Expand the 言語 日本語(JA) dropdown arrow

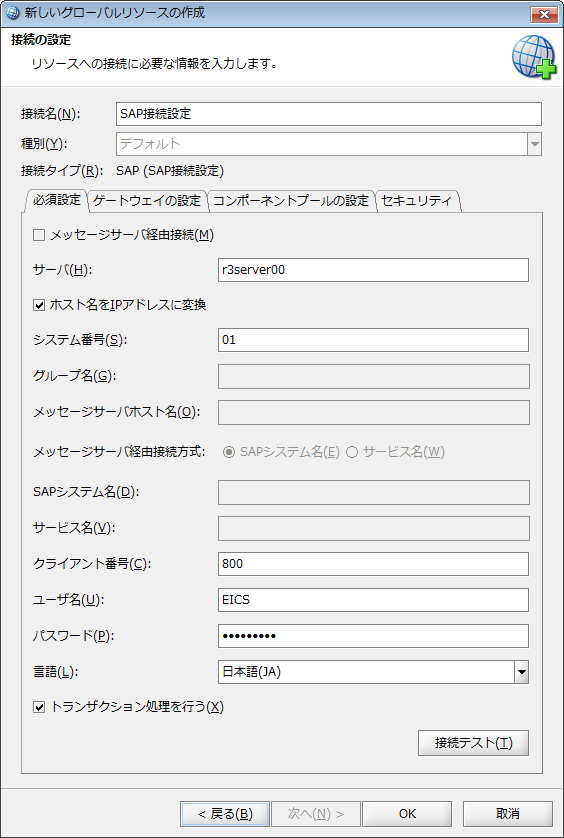522,672
